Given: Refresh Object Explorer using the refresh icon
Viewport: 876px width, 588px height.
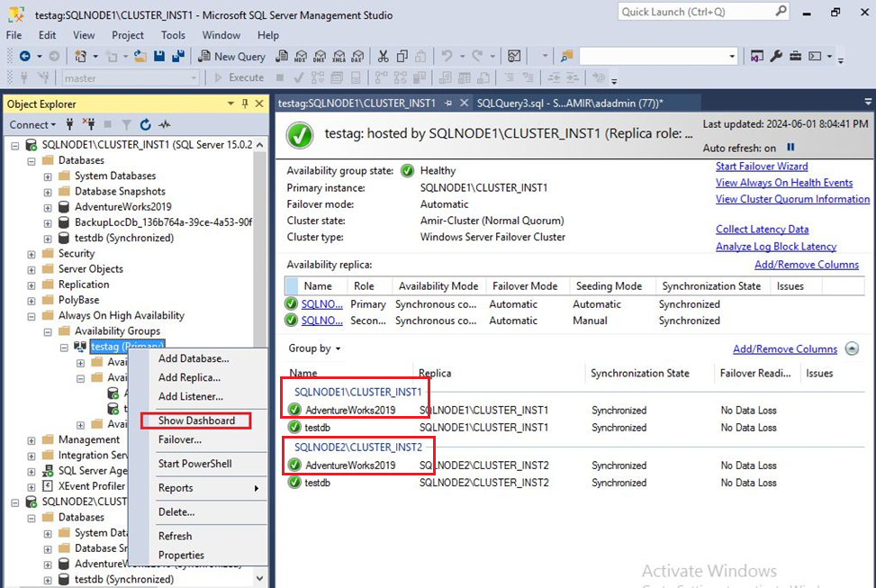Looking at the screenshot, I should click(x=144, y=124).
